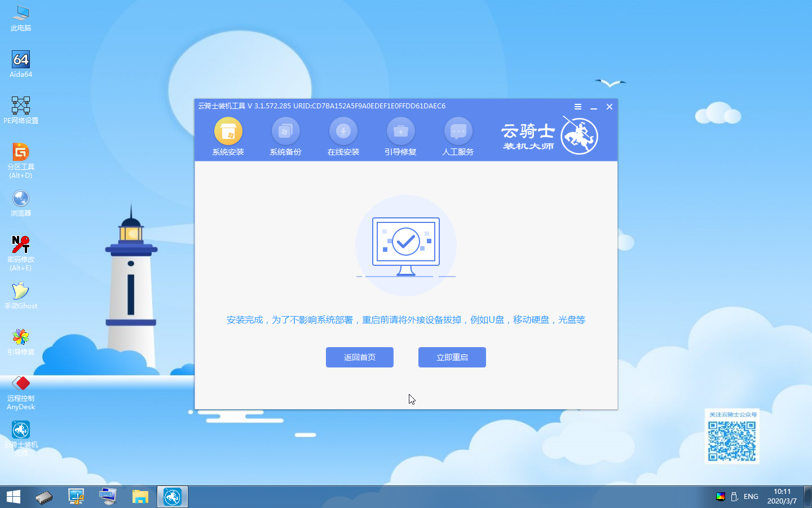Click the ENG language indicator
Screen dimensions: 812x508
pos(751,497)
